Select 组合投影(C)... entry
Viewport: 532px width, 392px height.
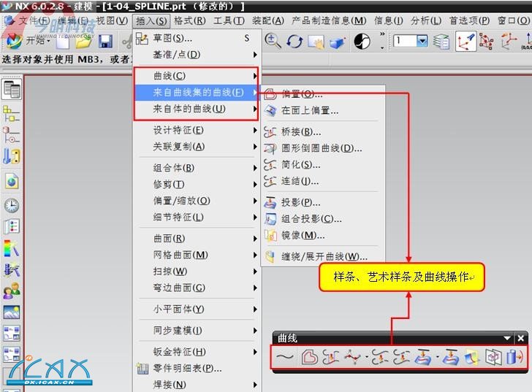pos(322,219)
